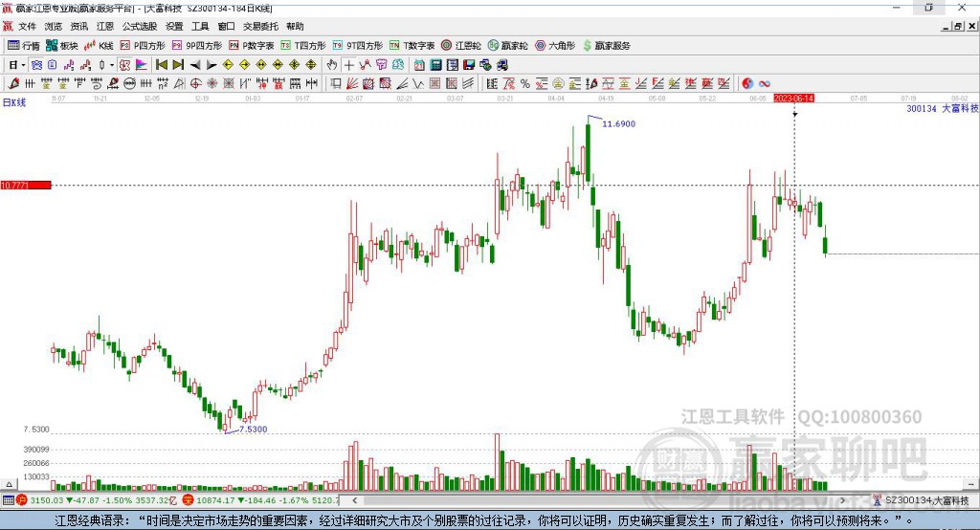Jump to first bar icon
This screenshot has width=980, height=530.
tap(161, 64)
